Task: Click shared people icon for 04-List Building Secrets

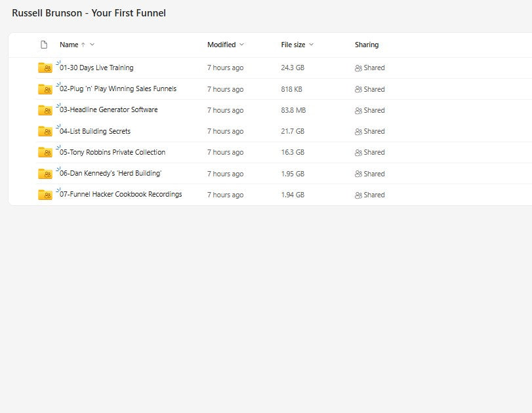Action: 358,132
